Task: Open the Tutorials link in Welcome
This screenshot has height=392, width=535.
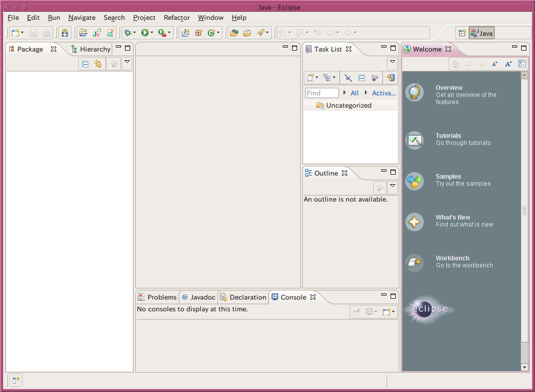Action: [448, 135]
